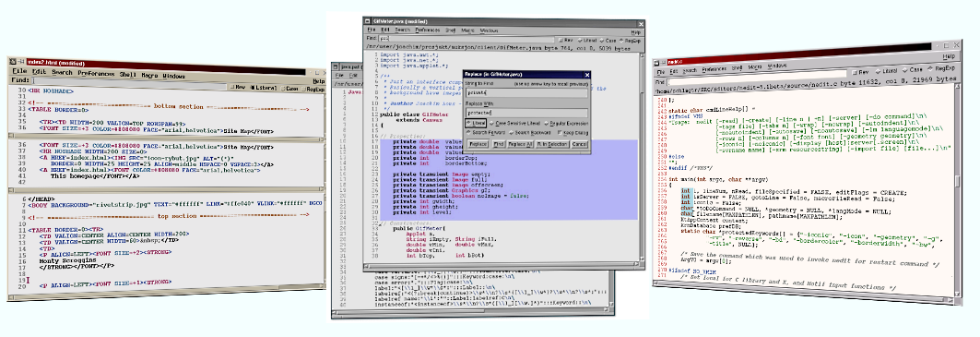The height and width of the screenshot is (337, 980).
Task: Open Preferences menu in GifMeter.java window
Action: pyautogui.click(x=428, y=30)
